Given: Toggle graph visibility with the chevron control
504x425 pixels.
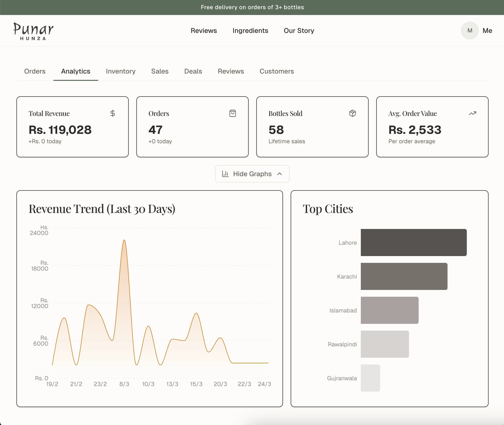Looking at the screenshot, I should 280,174.
